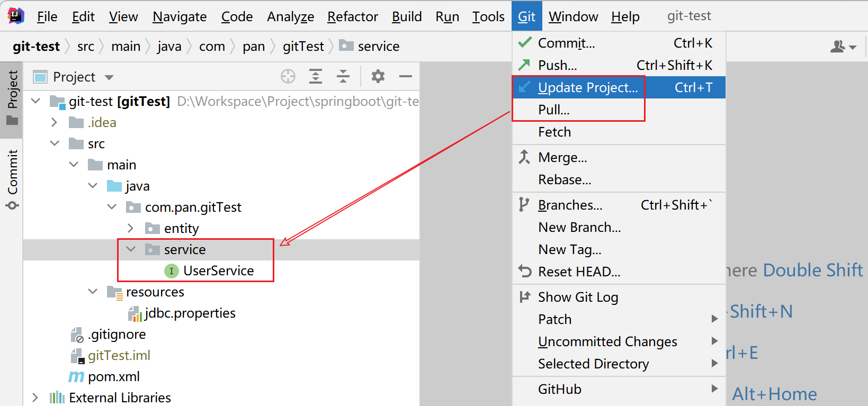Click the pom.xml Maven file icon
Viewport: 868px width, 406px height.
click(76, 377)
